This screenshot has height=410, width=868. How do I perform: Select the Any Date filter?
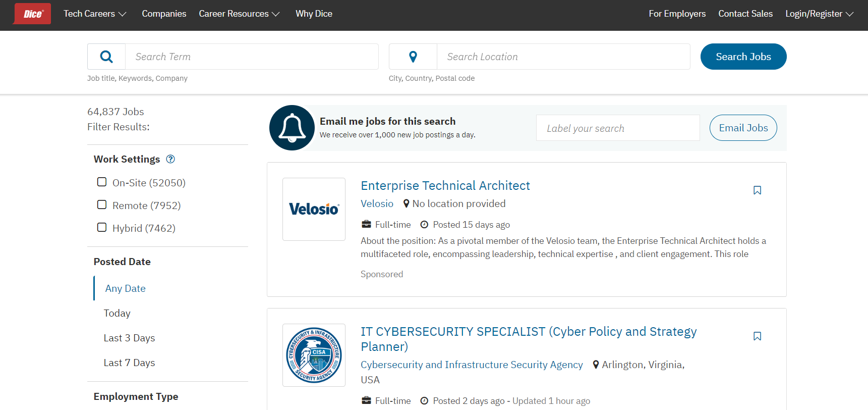tap(125, 288)
